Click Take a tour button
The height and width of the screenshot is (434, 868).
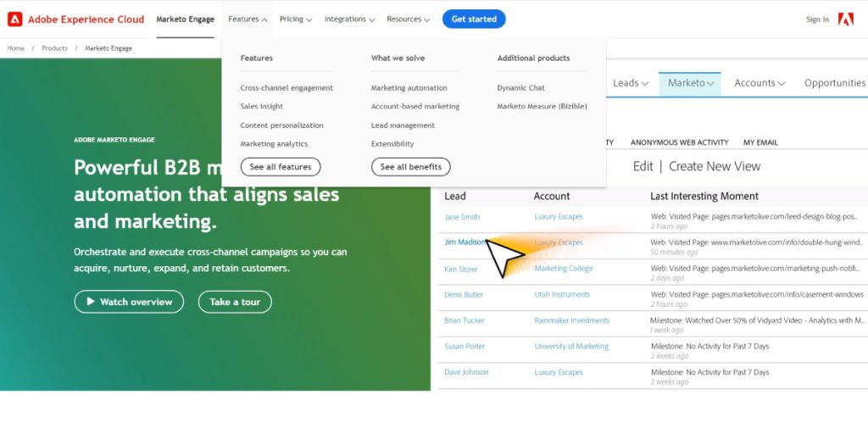235,302
